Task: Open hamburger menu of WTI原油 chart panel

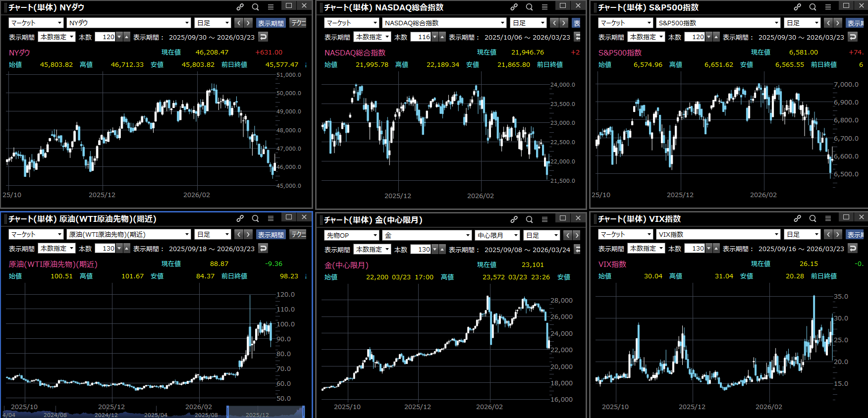Action: (271, 218)
